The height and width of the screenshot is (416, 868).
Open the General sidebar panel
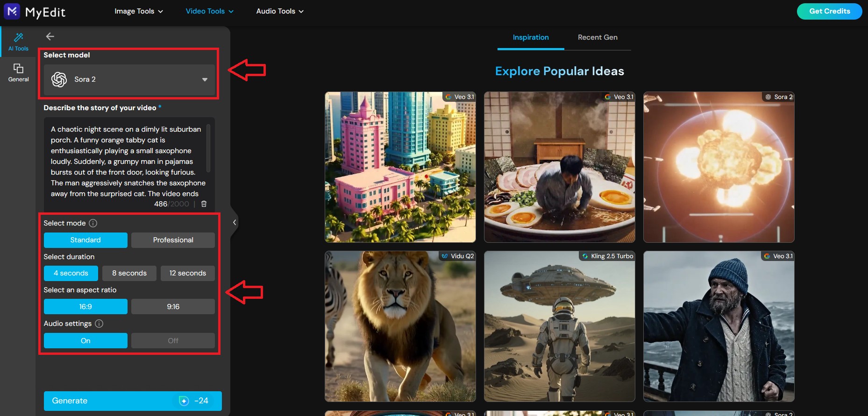(18, 73)
